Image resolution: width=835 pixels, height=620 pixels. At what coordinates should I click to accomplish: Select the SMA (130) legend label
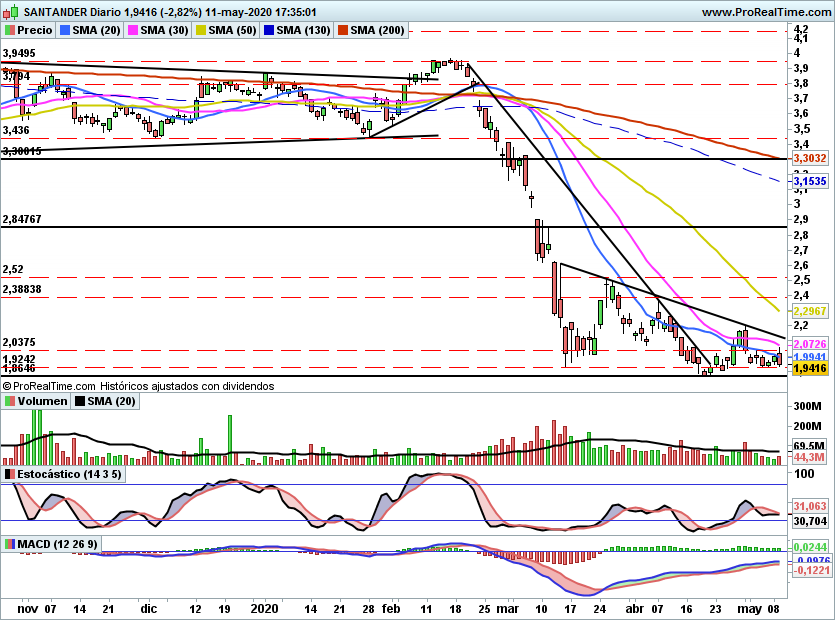[299, 31]
